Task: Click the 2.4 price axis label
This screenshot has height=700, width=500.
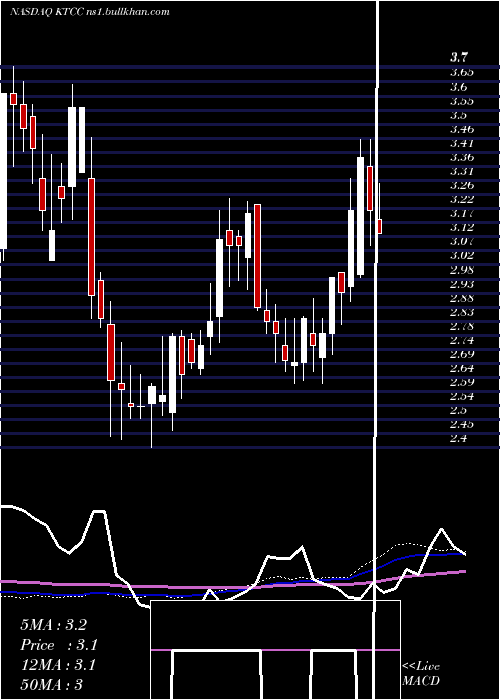Action: 458,438
